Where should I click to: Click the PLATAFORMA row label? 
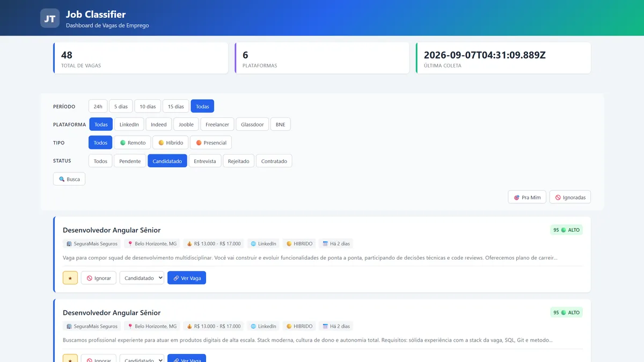click(70, 124)
